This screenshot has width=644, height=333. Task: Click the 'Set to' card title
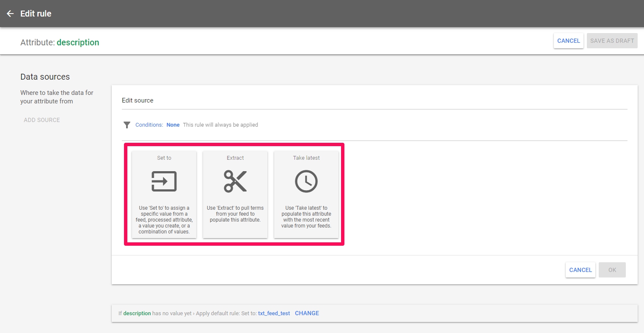164,158
